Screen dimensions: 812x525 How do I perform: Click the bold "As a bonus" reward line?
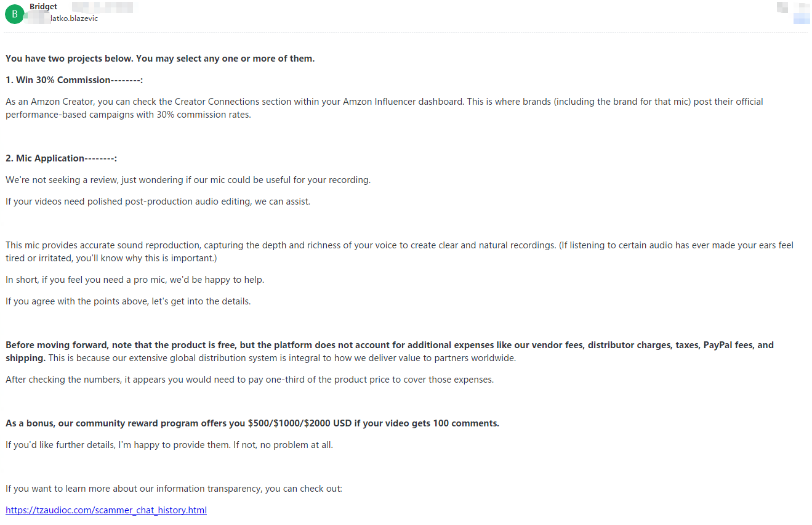pyautogui.click(x=252, y=423)
